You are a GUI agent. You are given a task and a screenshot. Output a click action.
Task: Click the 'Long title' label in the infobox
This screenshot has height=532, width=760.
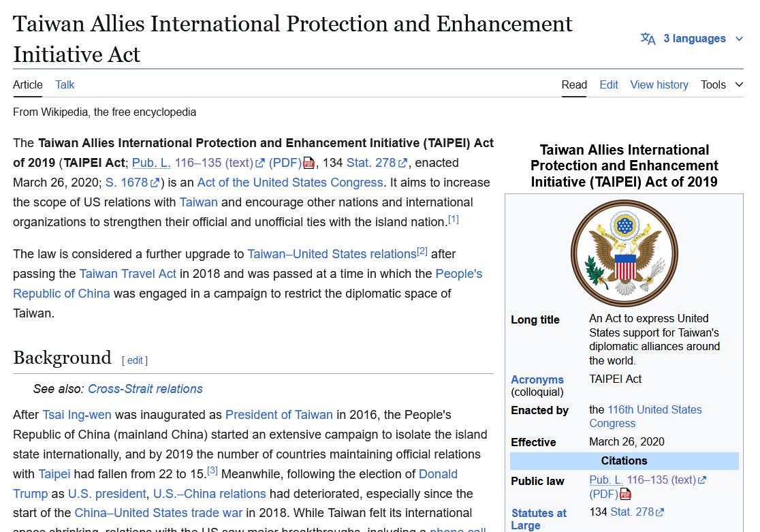tap(535, 320)
